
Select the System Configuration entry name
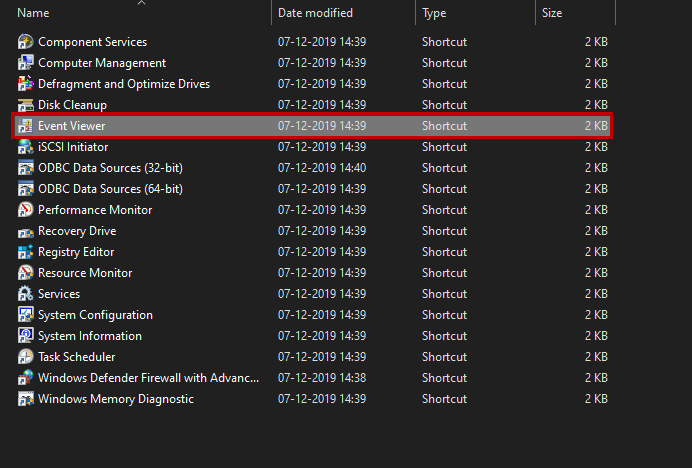[x=95, y=315]
